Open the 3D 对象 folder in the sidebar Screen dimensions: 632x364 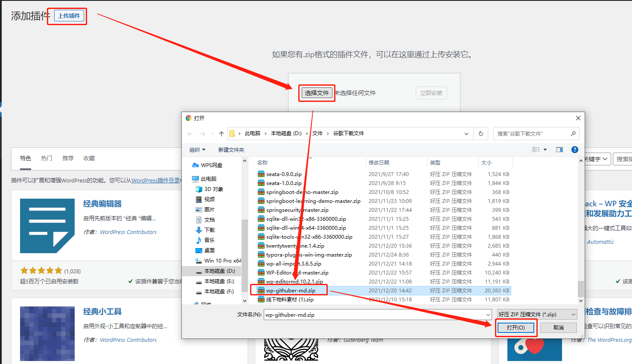[x=210, y=189]
